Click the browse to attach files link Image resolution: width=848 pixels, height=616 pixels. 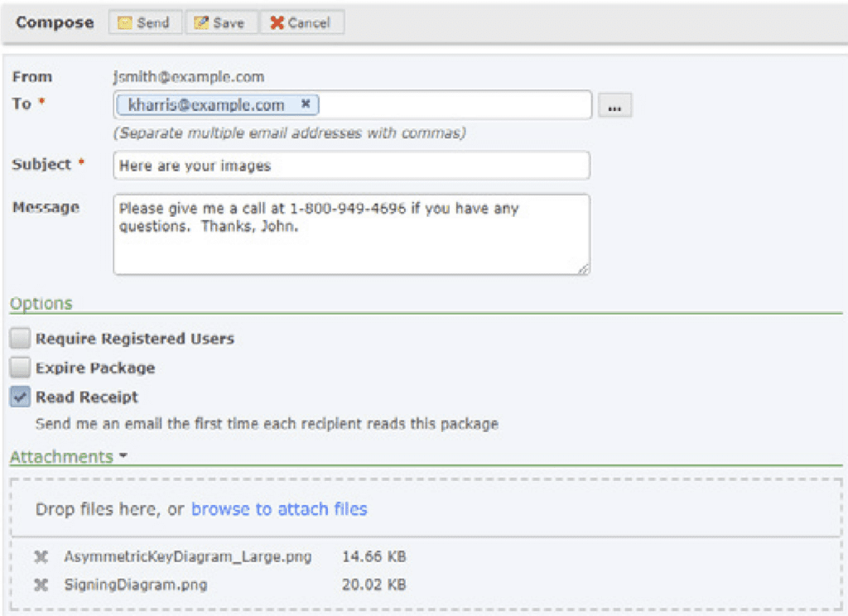(279, 509)
